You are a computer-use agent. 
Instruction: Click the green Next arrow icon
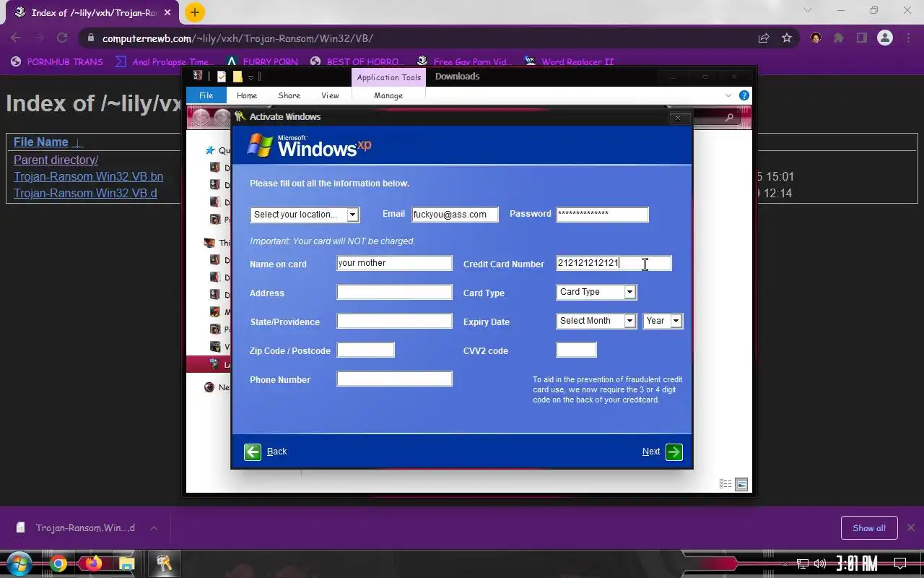click(x=674, y=452)
